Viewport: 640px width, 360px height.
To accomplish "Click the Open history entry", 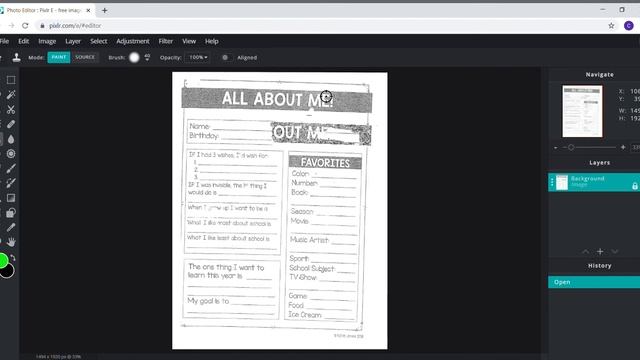I will 594,282.
